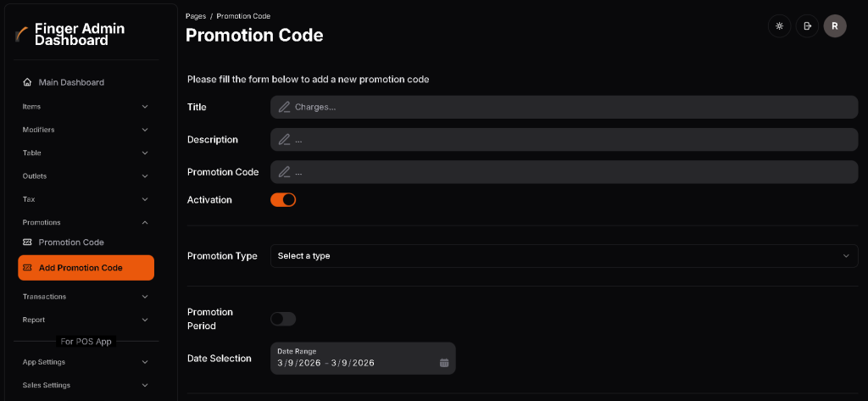Click the logout icon in header

807,26
